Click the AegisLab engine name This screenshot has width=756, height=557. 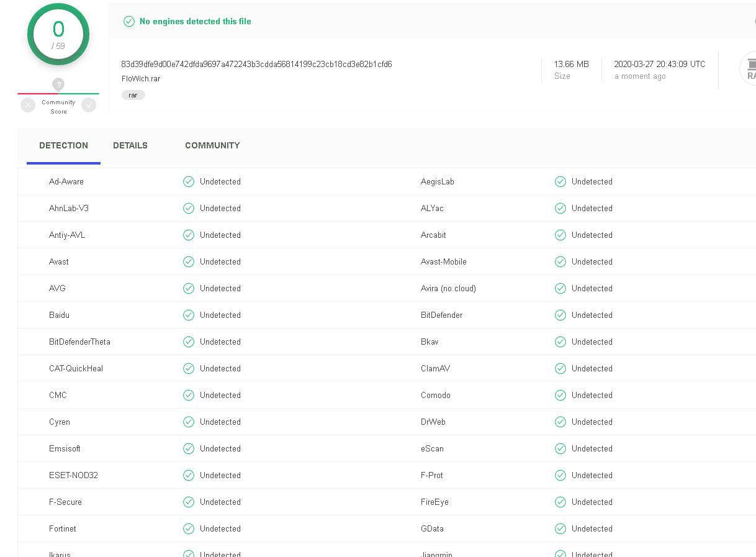[438, 181]
